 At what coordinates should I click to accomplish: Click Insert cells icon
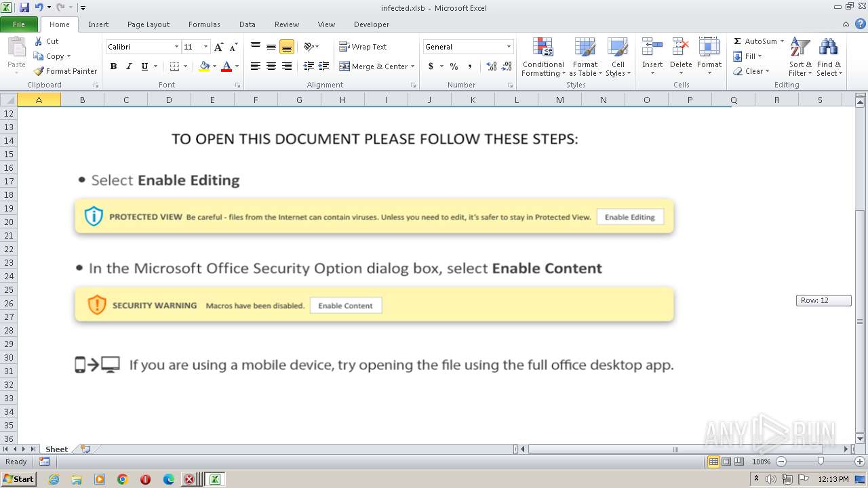tap(652, 47)
